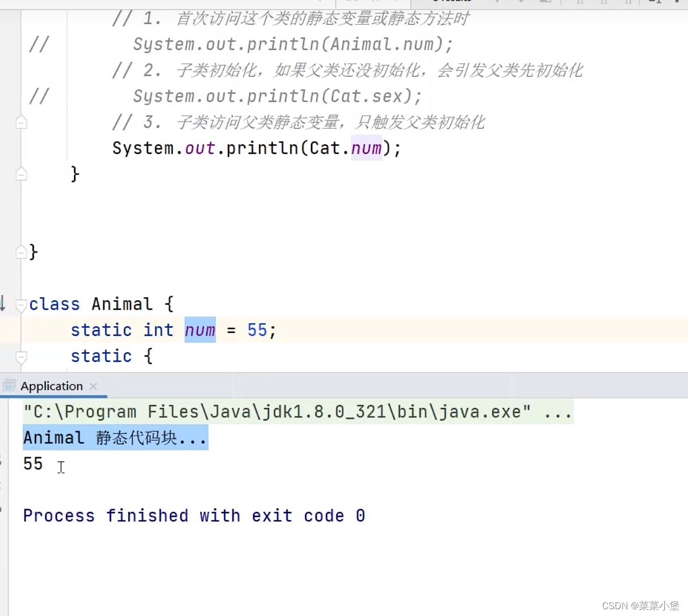
Task: Click the 55 output in the console
Action: pyautogui.click(x=33, y=464)
